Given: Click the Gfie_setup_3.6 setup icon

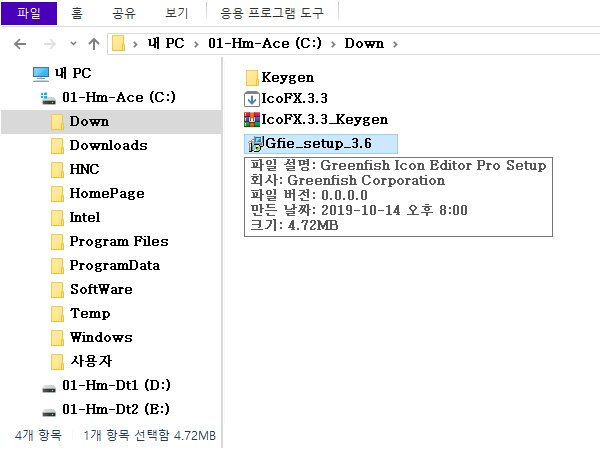Looking at the screenshot, I should tap(256, 144).
